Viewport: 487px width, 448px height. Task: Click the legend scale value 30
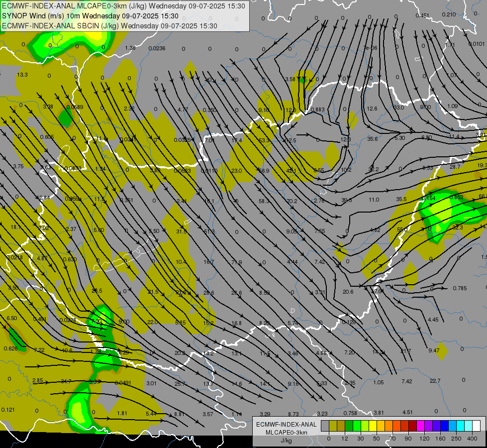tap(360, 439)
